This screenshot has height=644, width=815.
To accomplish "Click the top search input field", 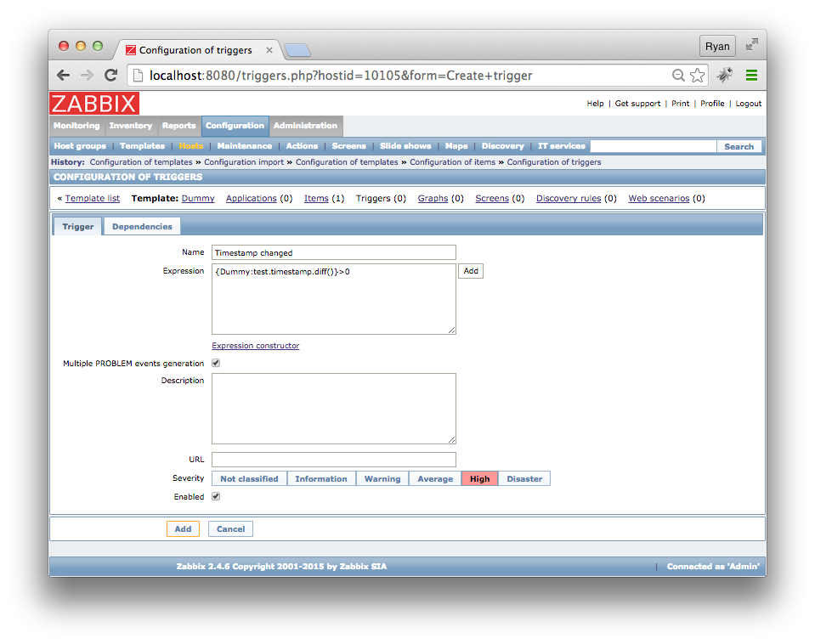I will point(654,147).
